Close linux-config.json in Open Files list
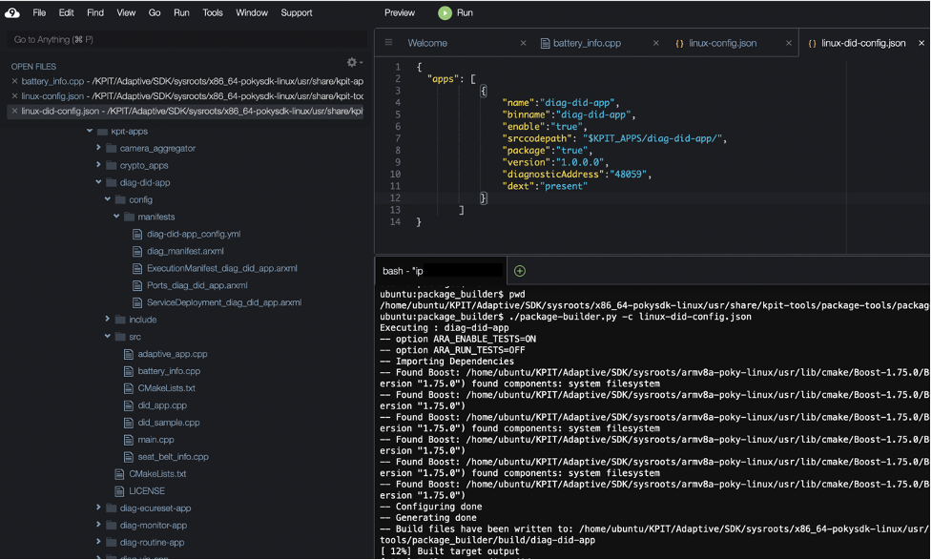 (14, 96)
